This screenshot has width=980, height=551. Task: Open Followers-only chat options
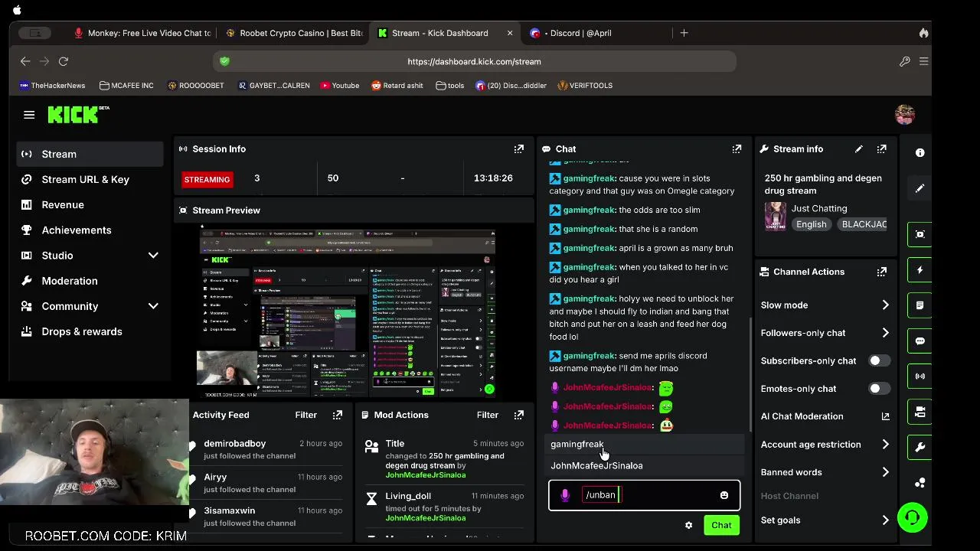click(x=825, y=333)
